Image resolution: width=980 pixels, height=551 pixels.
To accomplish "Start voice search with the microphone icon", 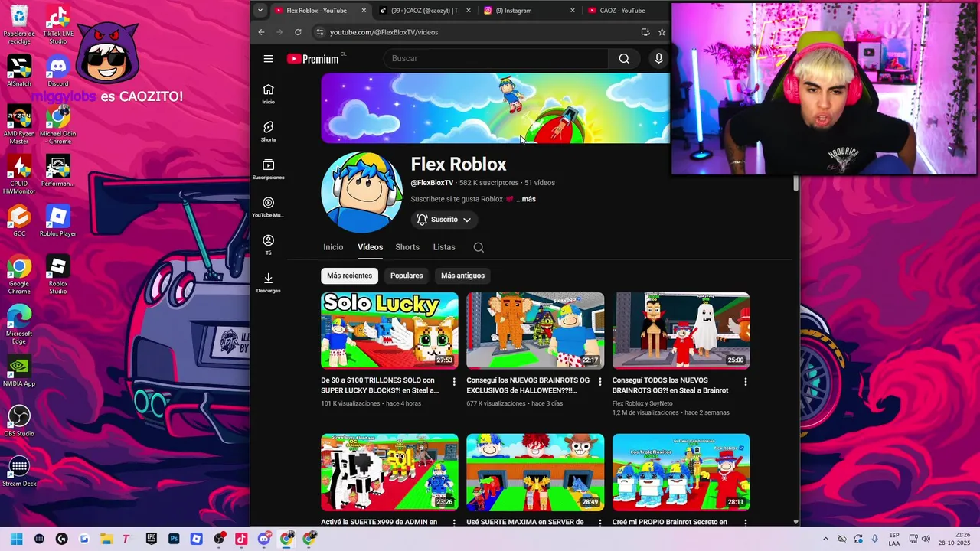I will [x=658, y=59].
